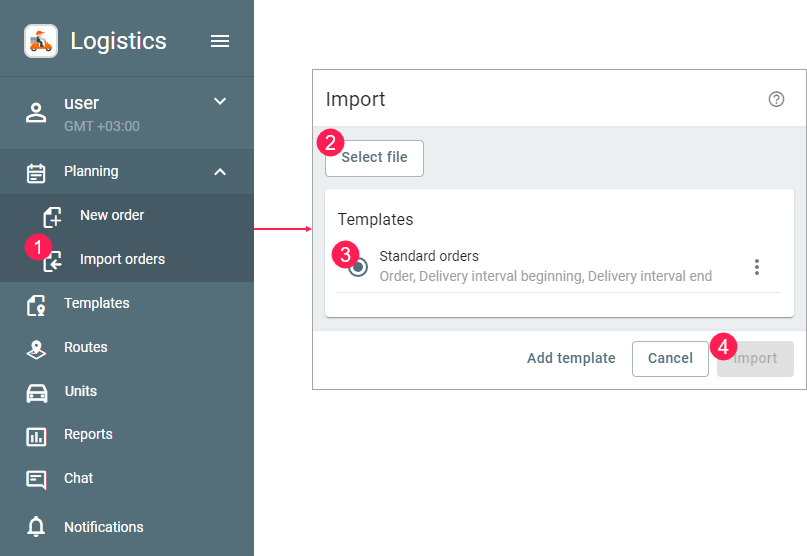The image size is (807, 556).
Task: Open Standard orders three-dot options menu
Action: (x=757, y=267)
